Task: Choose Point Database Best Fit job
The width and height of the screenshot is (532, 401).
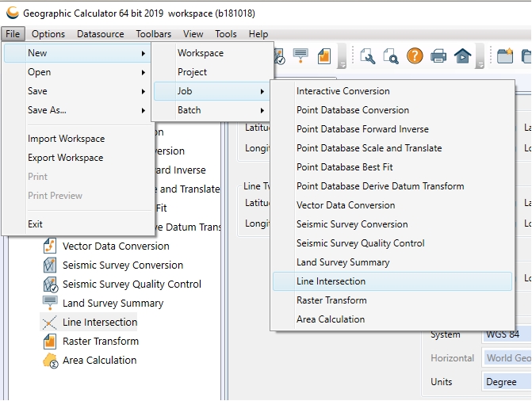Action: pos(344,167)
